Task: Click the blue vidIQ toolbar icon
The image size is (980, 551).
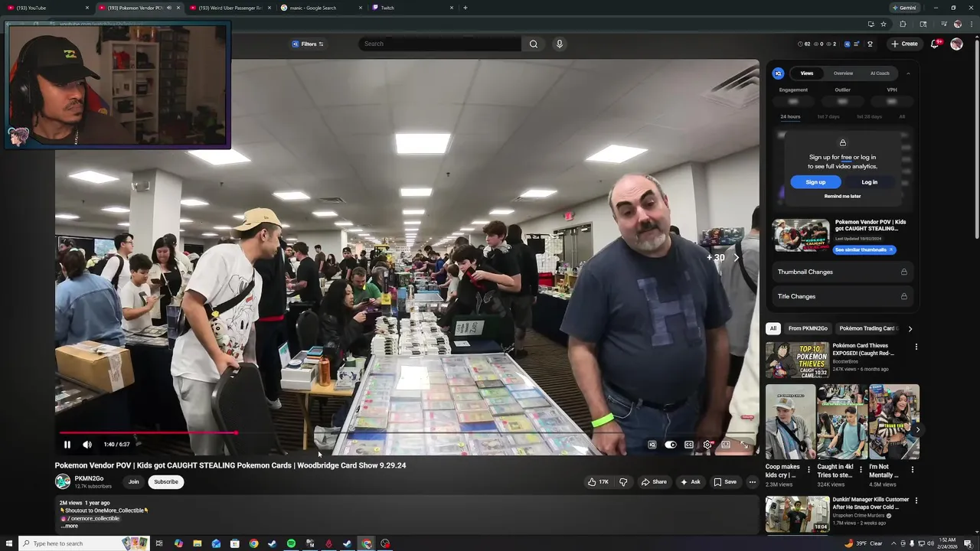Action: (847, 44)
